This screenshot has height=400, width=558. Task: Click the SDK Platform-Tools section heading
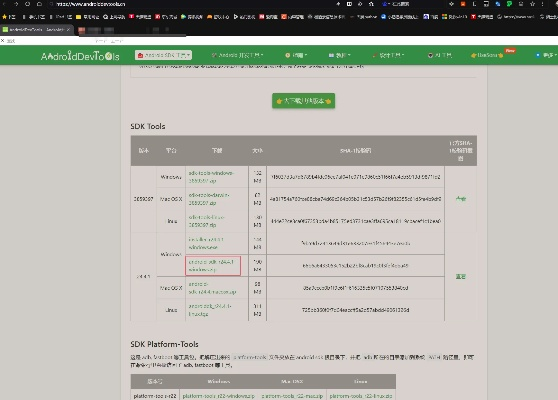click(164, 344)
